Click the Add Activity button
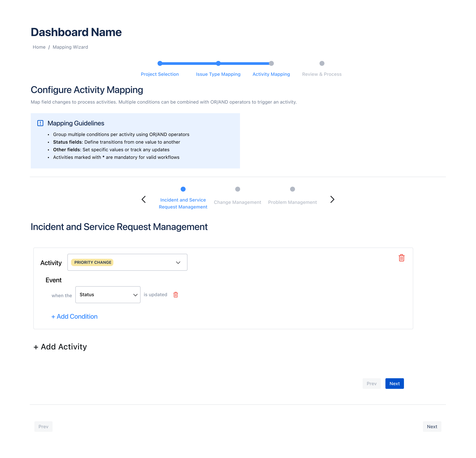This screenshot has height=458, width=476. (x=60, y=347)
